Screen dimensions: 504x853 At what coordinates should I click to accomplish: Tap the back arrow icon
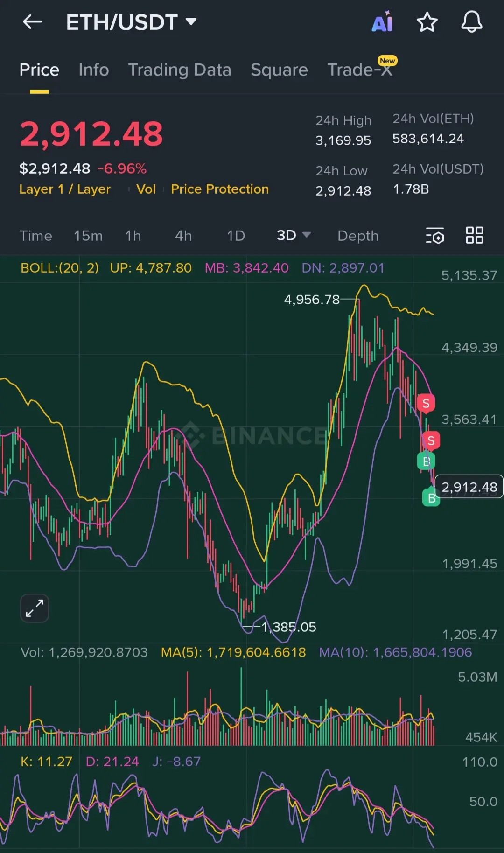tap(32, 21)
